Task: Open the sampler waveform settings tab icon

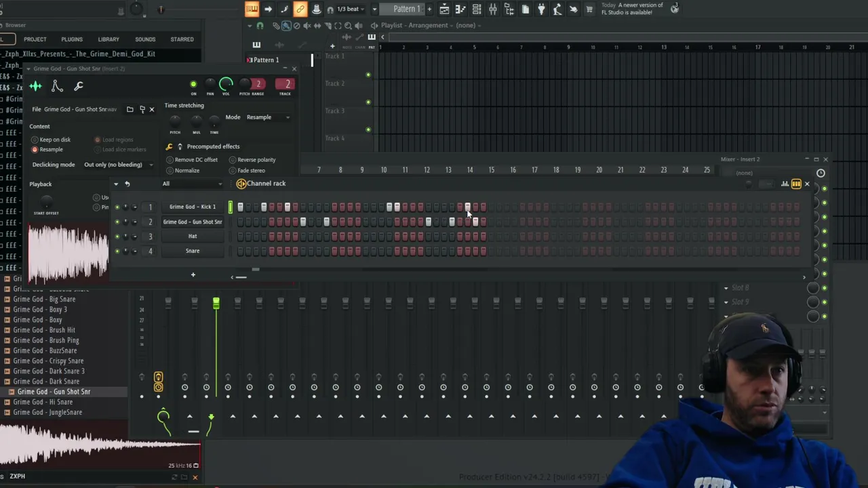Action: click(35, 86)
